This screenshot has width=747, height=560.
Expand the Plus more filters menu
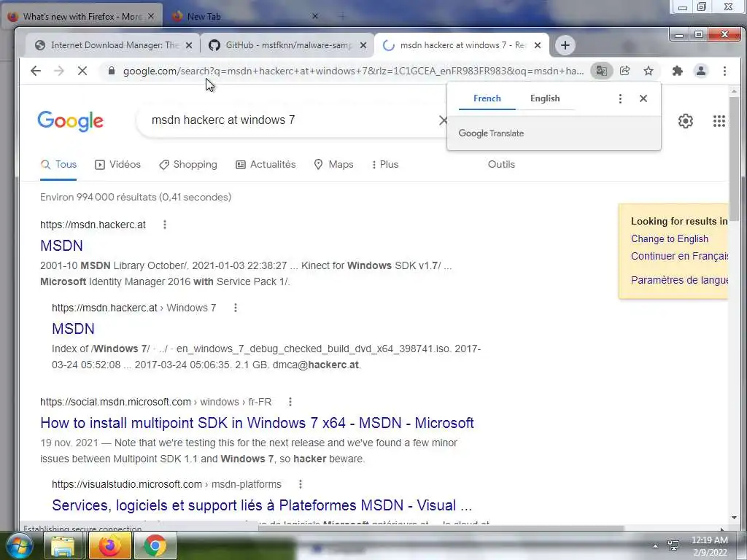point(385,165)
